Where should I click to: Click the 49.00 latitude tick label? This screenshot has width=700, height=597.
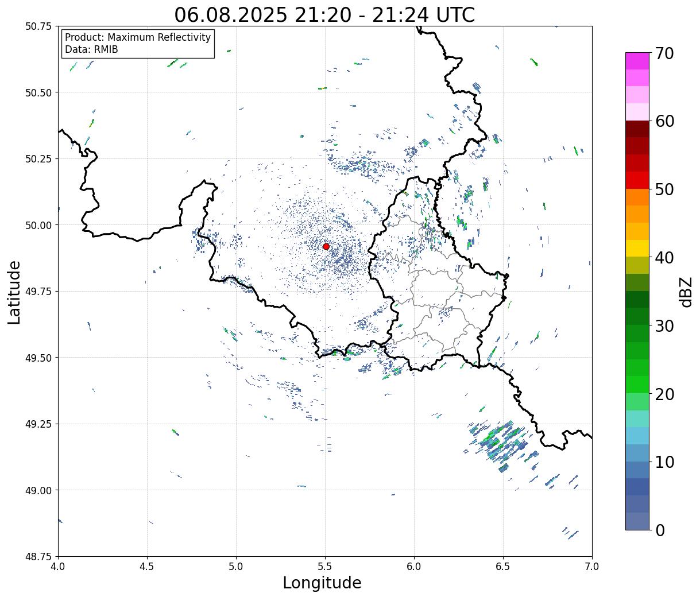(x=38, y=490)
